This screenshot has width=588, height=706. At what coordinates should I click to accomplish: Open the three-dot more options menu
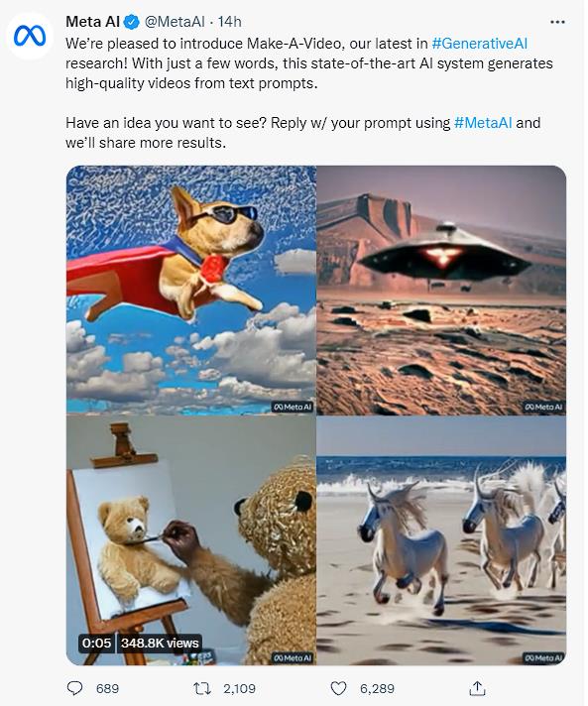click(x=557, y=22)
